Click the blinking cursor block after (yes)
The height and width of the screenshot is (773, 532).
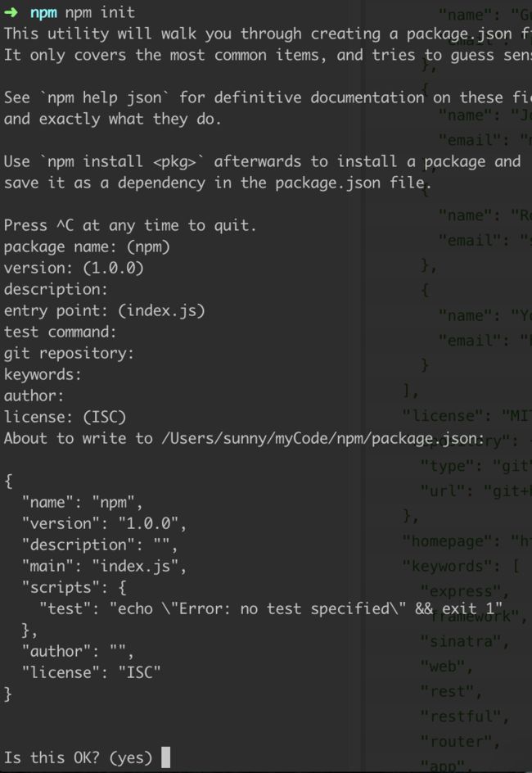click(166, 757)
